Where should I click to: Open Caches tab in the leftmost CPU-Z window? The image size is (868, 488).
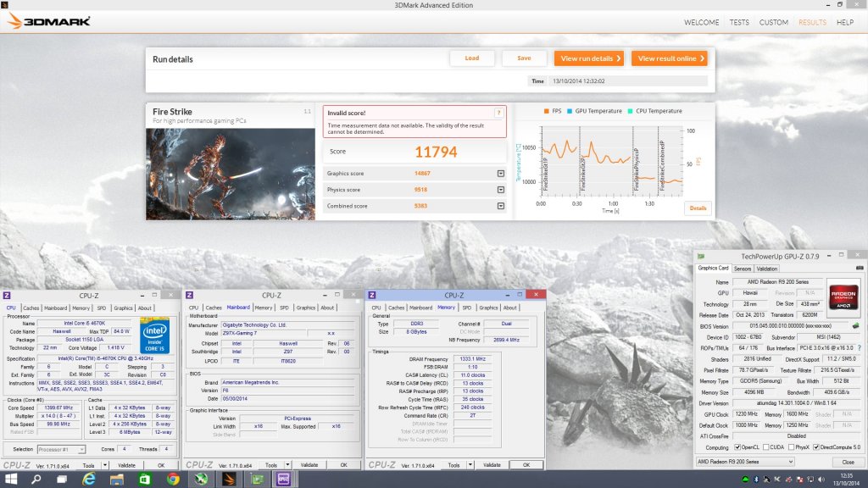click(31, 308)
